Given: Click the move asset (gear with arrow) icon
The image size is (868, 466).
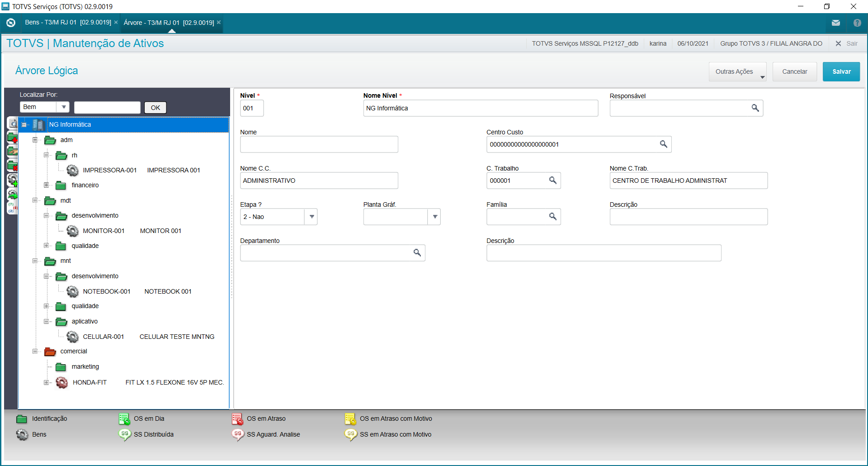Looking at the screenshot, I should (13, 194).
